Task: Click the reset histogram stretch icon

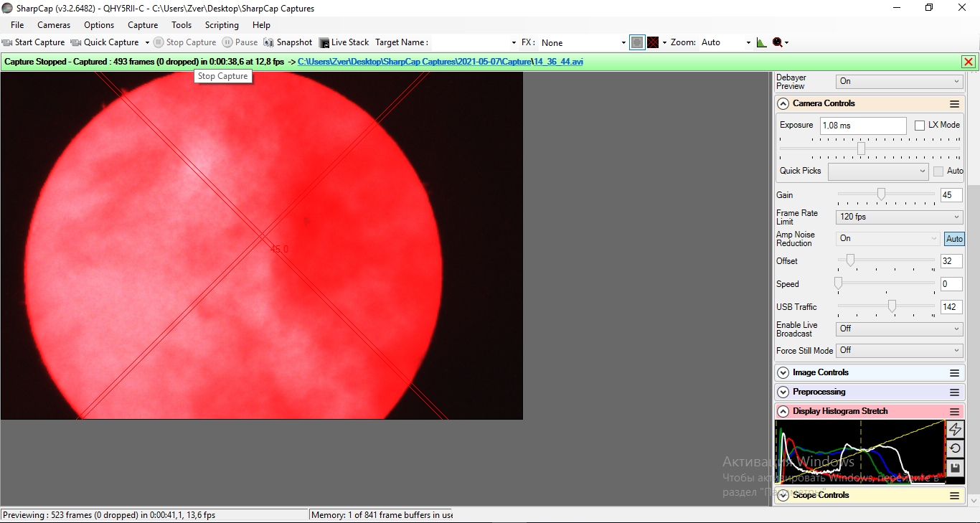Action: coord(955,448)
